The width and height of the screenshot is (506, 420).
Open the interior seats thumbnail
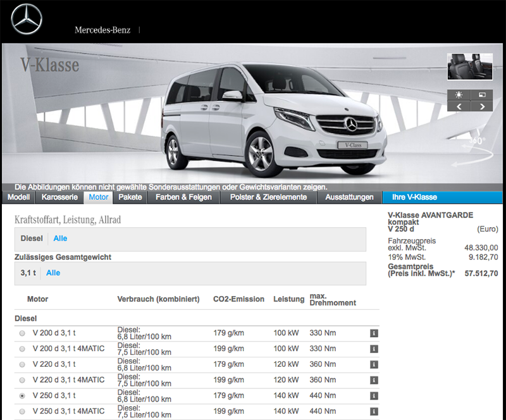point(470,67)
